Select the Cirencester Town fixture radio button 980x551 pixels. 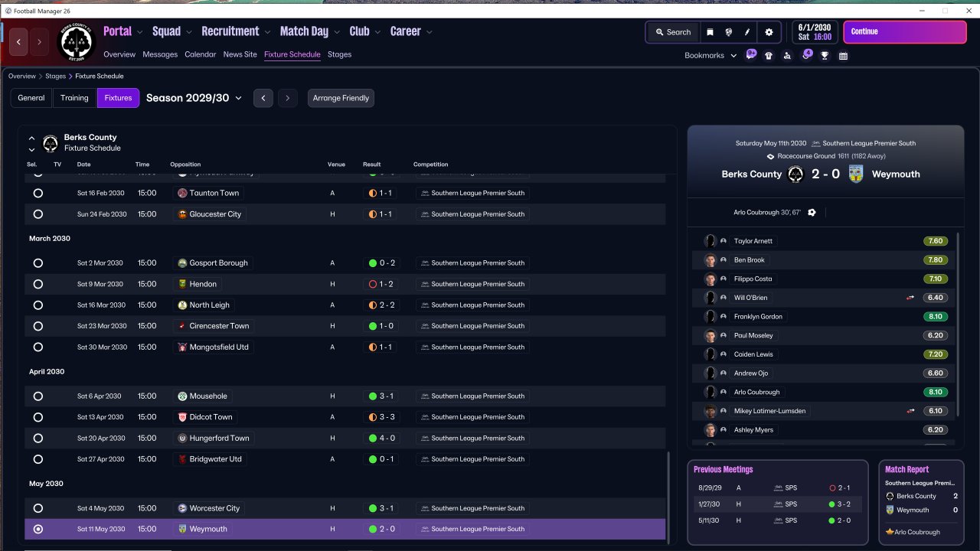38,326
